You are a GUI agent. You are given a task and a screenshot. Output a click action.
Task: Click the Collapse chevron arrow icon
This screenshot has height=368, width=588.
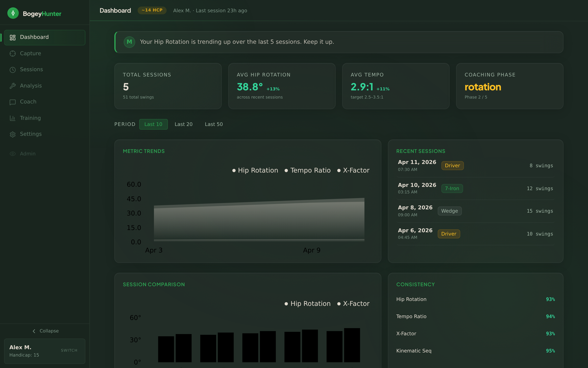pos(34,331)
